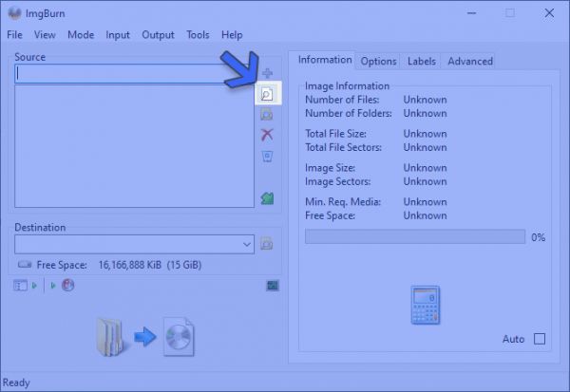The image size is (570, 392).
Task: Switch to the Advanced tab
Action: pyautogui.click(x=470, y=61)
